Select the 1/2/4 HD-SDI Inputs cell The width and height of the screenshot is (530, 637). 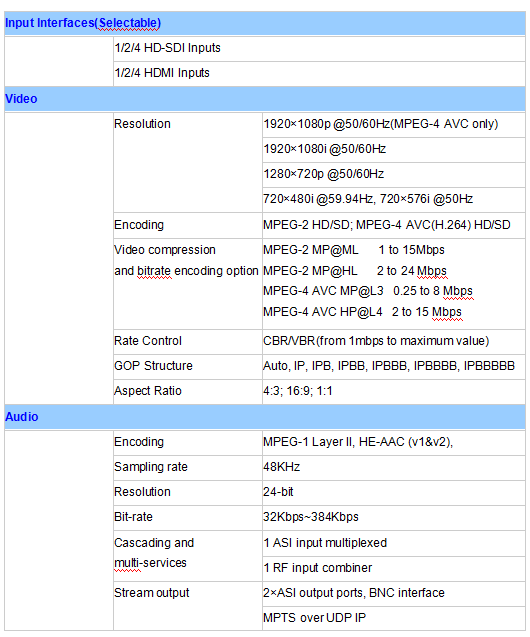(319, 48)
